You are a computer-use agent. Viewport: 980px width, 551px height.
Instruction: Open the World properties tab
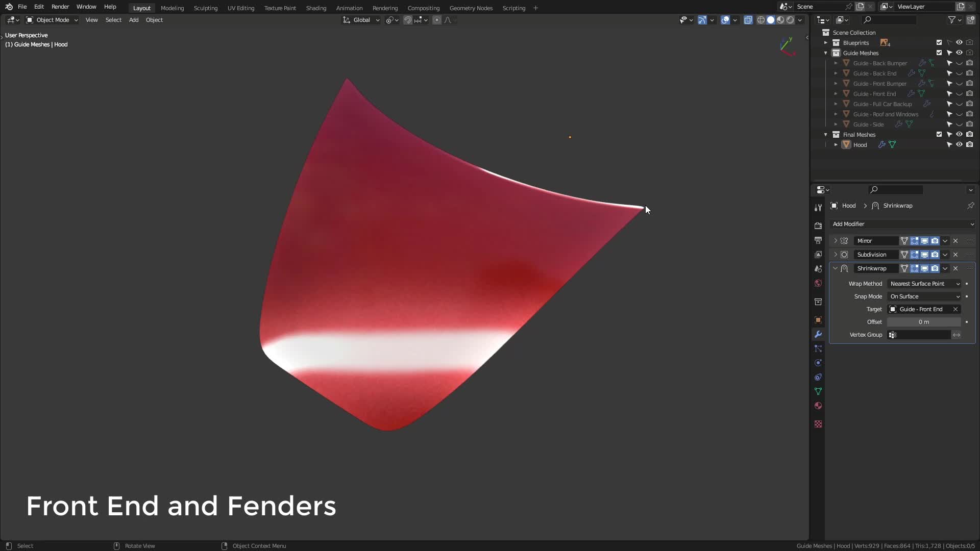[x=818, y=283]
